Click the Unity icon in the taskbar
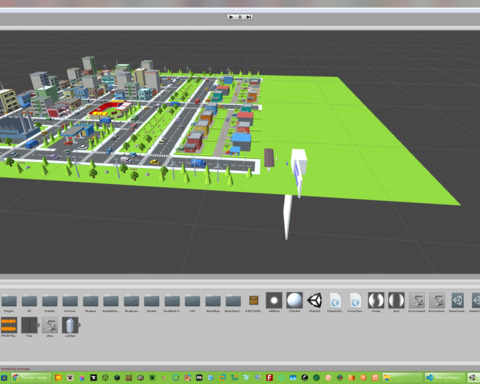The height and width of the screenshot is (384, 480). pyautogui.click(x=473, y=378)
